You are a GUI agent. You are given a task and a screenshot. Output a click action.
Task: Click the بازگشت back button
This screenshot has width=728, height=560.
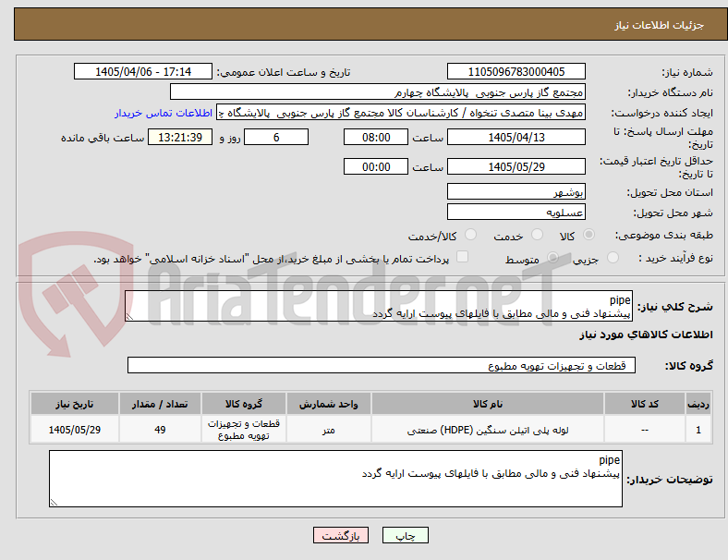point(341,535)
